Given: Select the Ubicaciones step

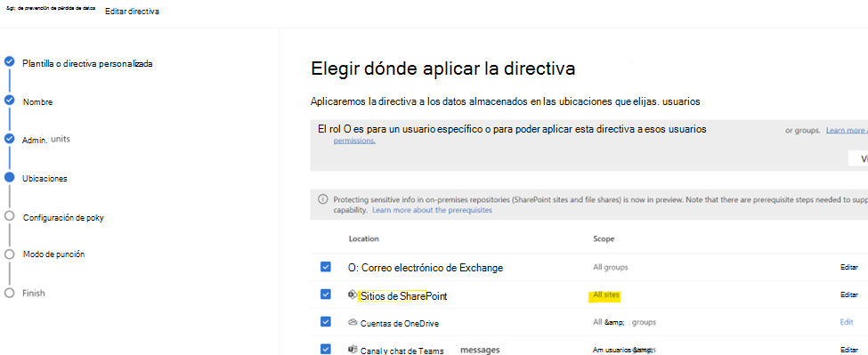Looking at the screenshot, I should coord(45,179).
